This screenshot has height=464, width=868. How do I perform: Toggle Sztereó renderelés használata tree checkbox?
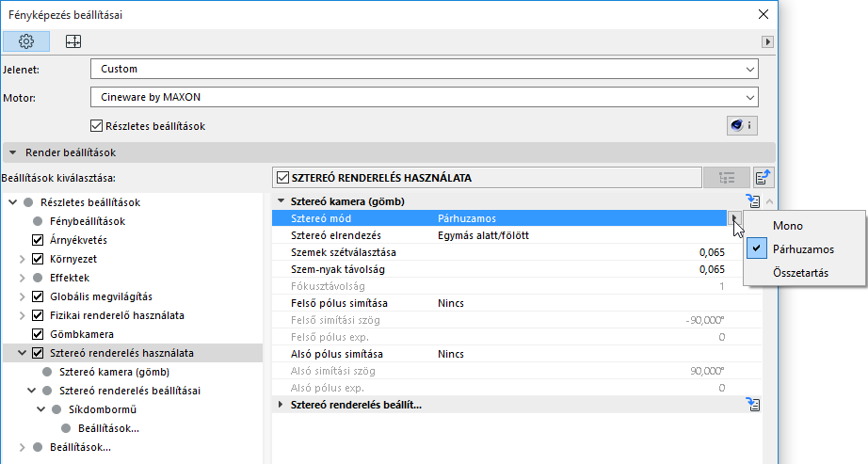pos(38,353)
